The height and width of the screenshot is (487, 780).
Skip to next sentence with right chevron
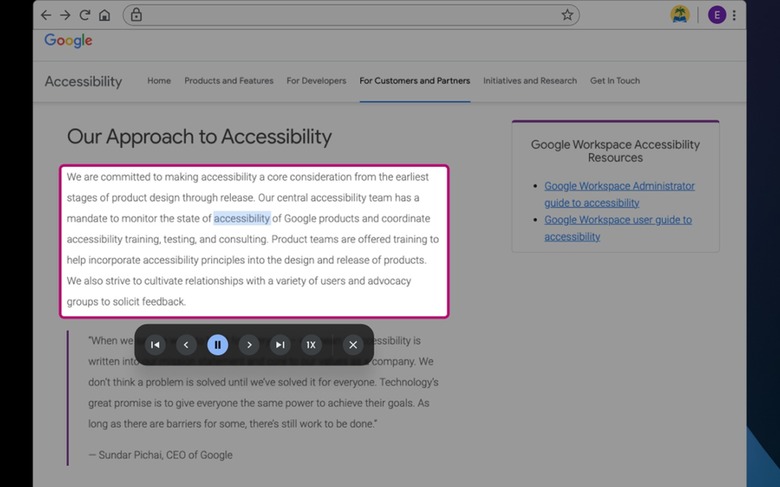coord(249,345)
